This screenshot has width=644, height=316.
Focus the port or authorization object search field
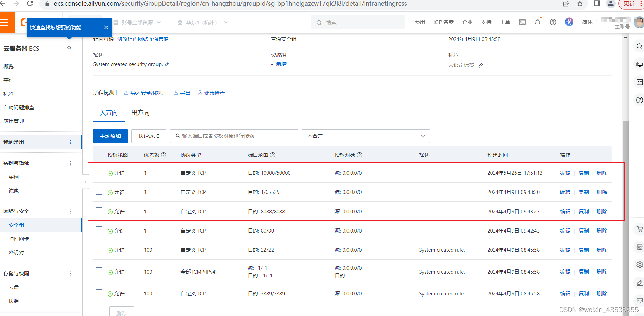[234, 136]
